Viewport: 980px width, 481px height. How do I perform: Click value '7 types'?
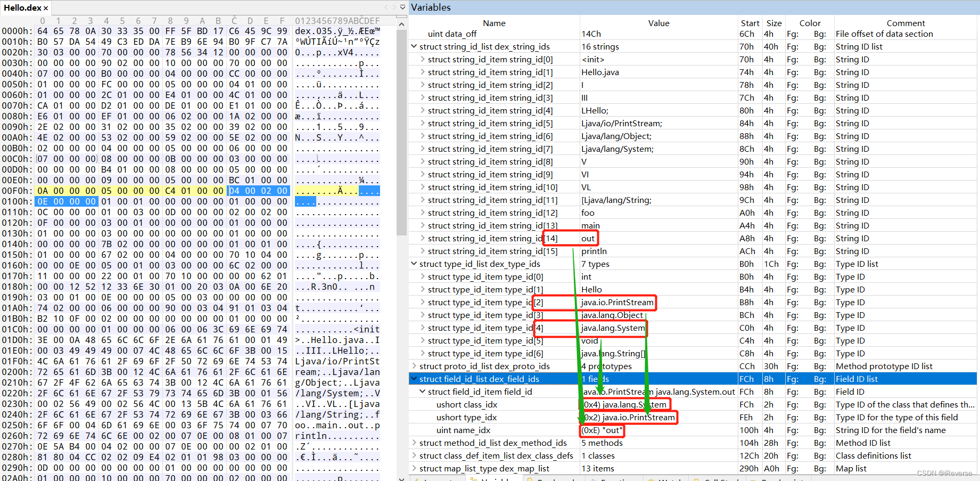[595, 264]
